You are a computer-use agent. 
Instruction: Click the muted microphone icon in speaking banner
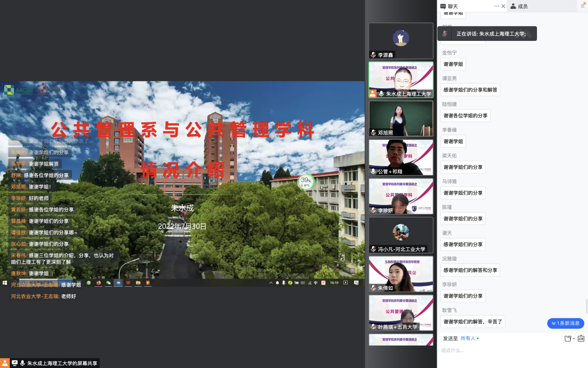[x=445, y=33]
